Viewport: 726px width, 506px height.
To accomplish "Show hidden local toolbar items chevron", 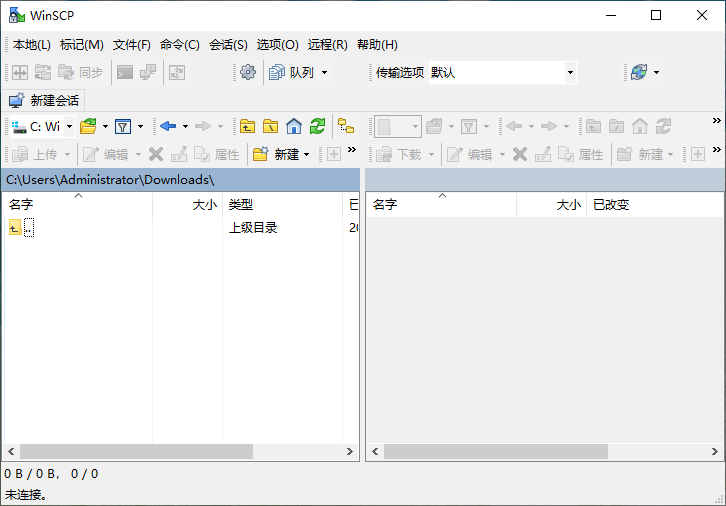I will pyautogui.click(x=352, y=149).
